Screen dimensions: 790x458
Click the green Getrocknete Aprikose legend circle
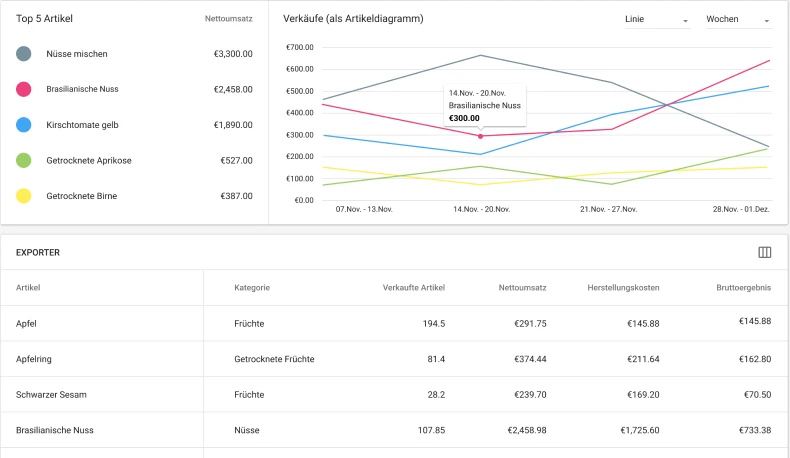pos(24,160)
